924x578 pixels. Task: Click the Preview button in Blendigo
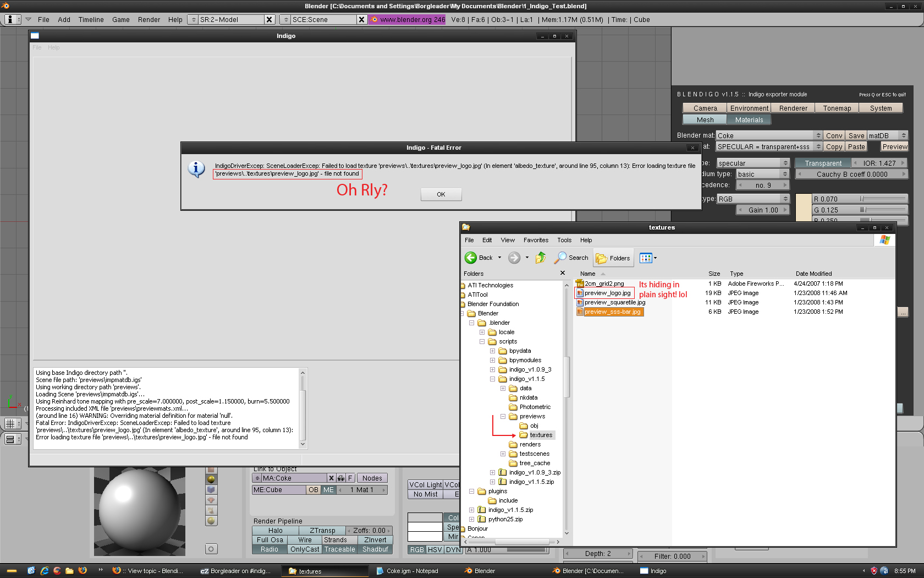coord(894,146)
